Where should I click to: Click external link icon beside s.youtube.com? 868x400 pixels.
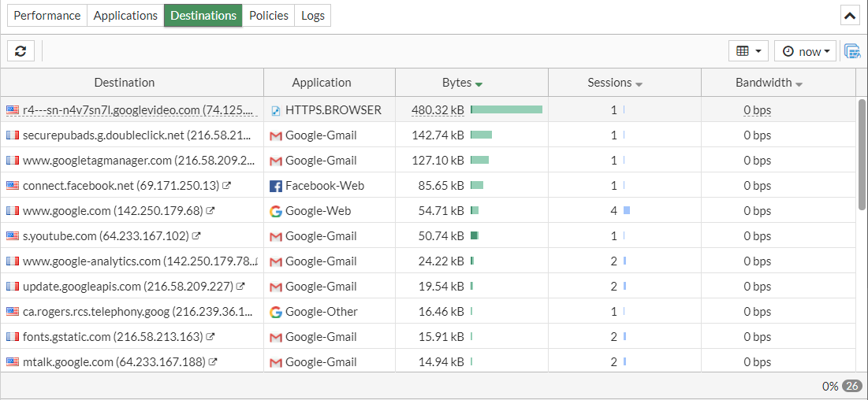click(x=197, y=236)
